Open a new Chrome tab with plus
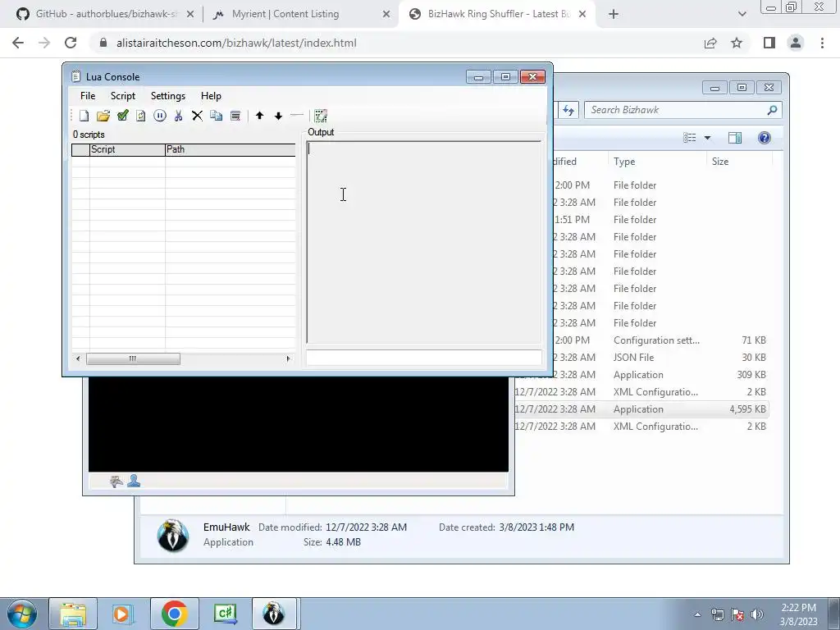 (614, 15)
